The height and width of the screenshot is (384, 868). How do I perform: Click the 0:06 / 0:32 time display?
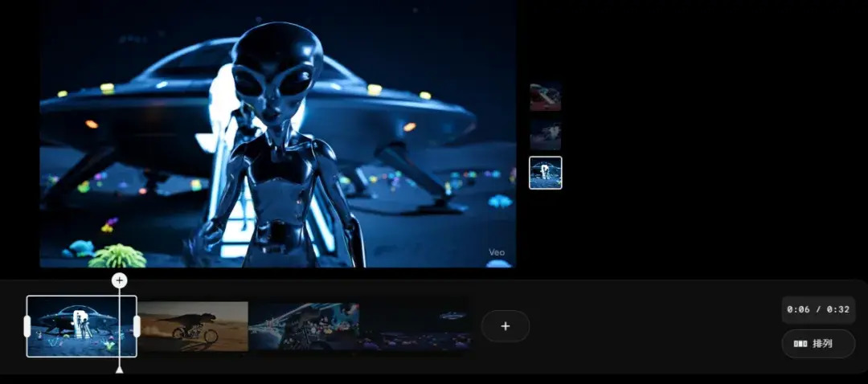click(818, 309)
